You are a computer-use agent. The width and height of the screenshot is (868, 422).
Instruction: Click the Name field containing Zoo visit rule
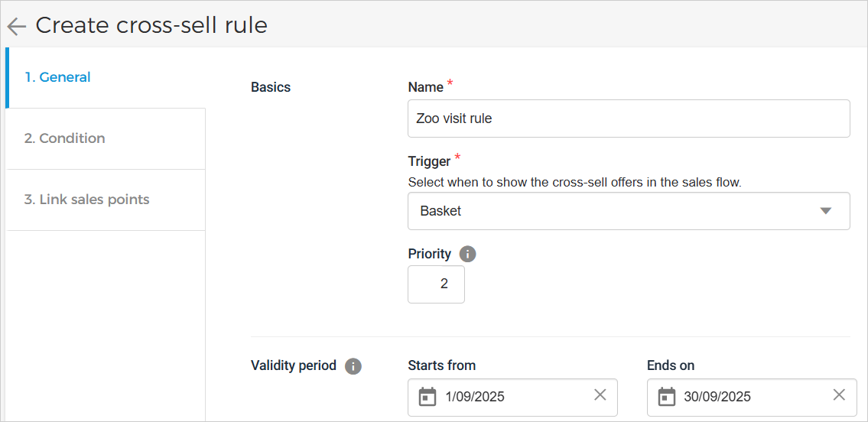click(629, 118)
